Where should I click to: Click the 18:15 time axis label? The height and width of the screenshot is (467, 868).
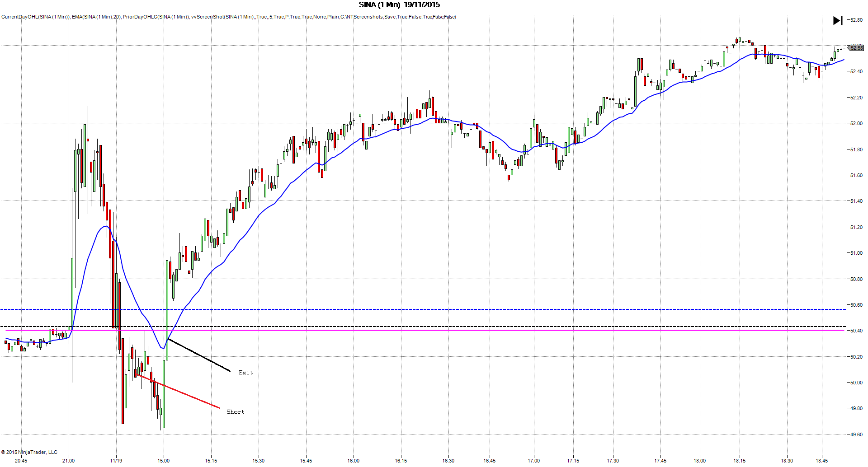(x=740, y=461)
